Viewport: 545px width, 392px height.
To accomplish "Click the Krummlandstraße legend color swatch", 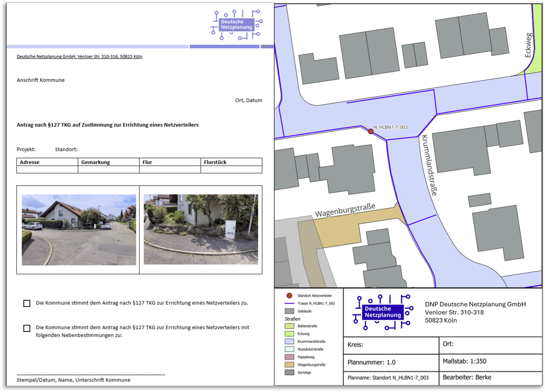I will (x=289, y=341).
